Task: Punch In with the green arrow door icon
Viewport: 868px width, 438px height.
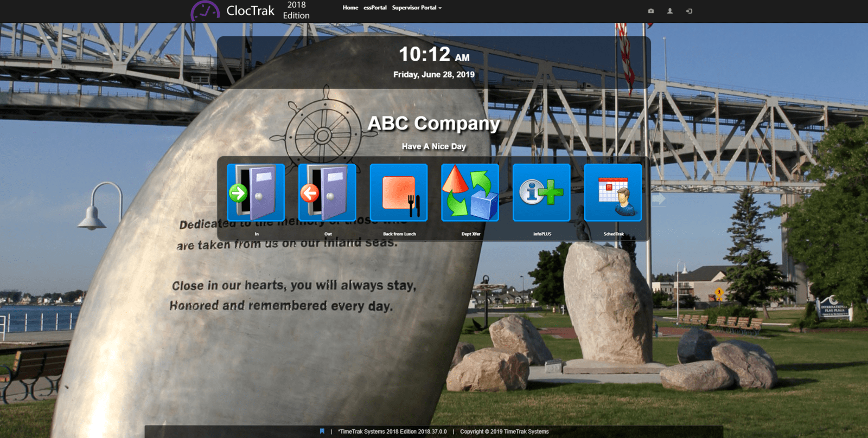Action: point(256,192)
